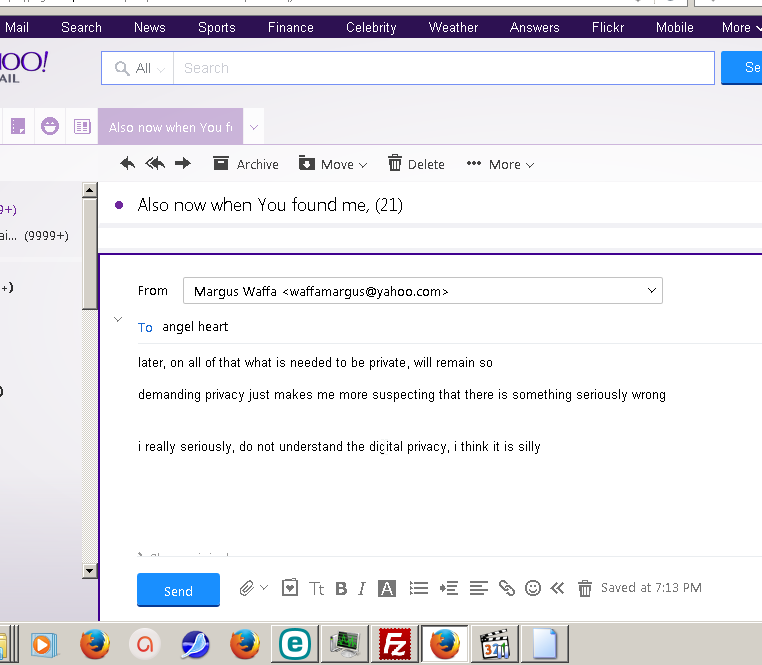Switch to the 'Also now when You' tab

point(170,127)
